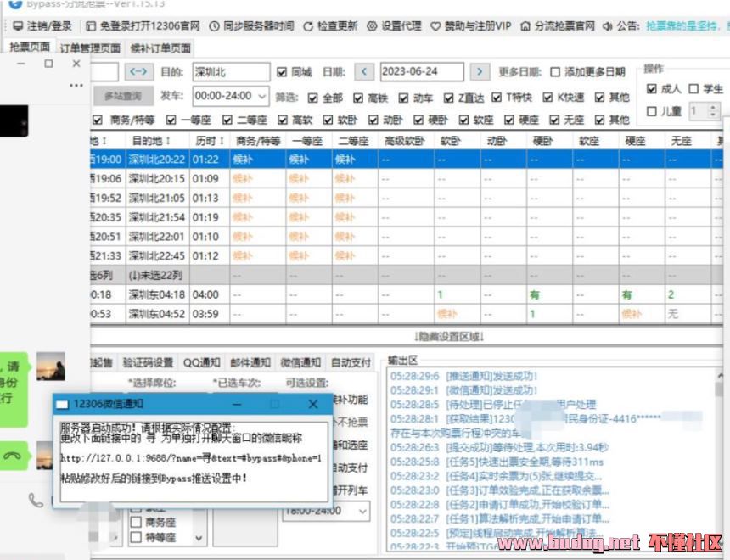Screen dimensions: 730x560
Task: Maximize the WeChat window
Action: pyautogui.click(x=48, y=64)
